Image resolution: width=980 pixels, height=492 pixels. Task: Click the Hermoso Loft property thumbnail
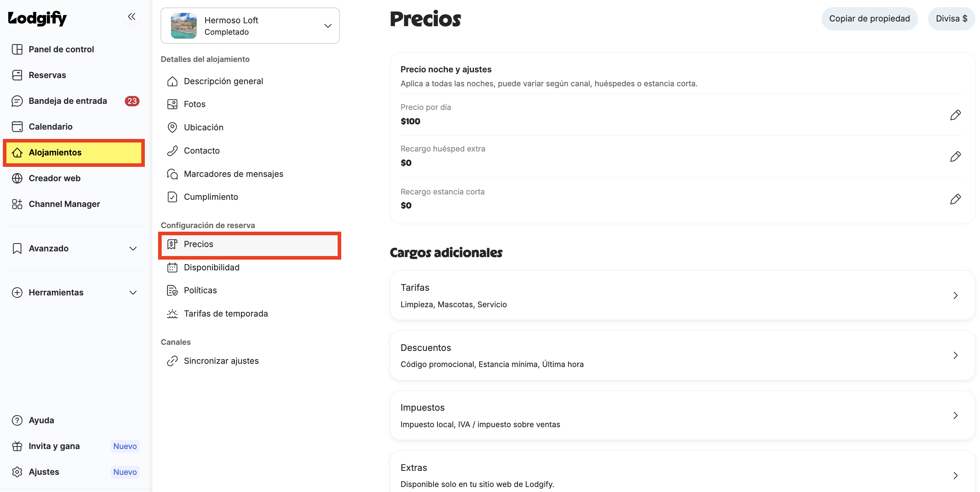pos(184,26)
